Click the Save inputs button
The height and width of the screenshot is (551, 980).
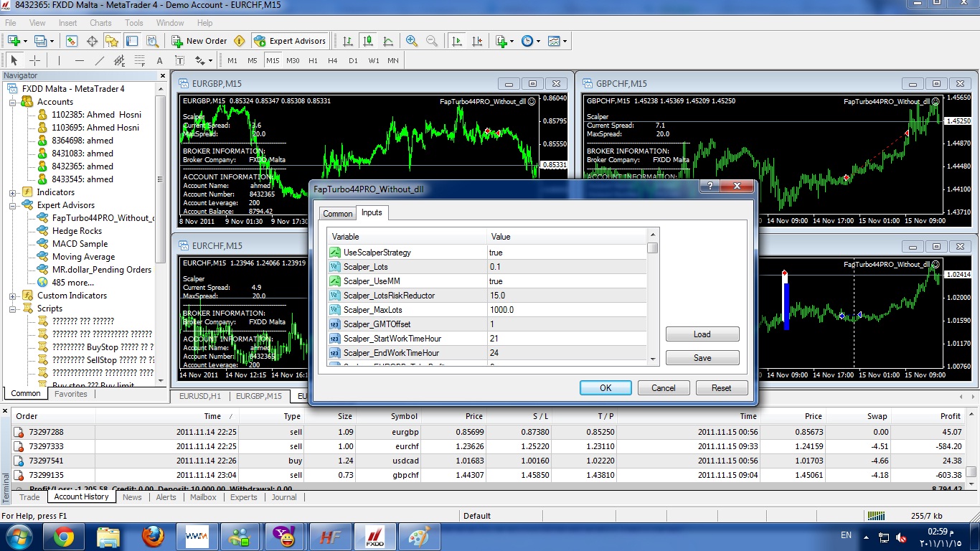[x=702, y=358]
